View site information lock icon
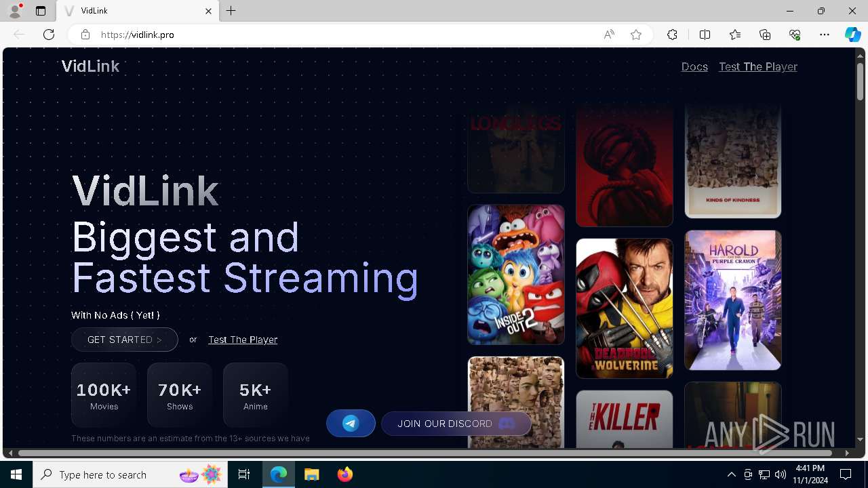The width and height of the screenshot is (868, 488). (x=85, y=35)
